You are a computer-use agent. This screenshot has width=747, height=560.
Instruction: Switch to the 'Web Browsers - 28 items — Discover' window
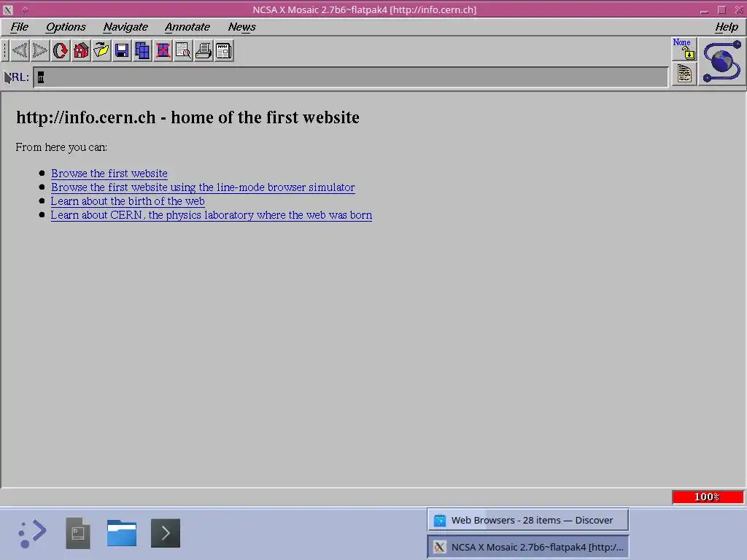click(528, 520)
